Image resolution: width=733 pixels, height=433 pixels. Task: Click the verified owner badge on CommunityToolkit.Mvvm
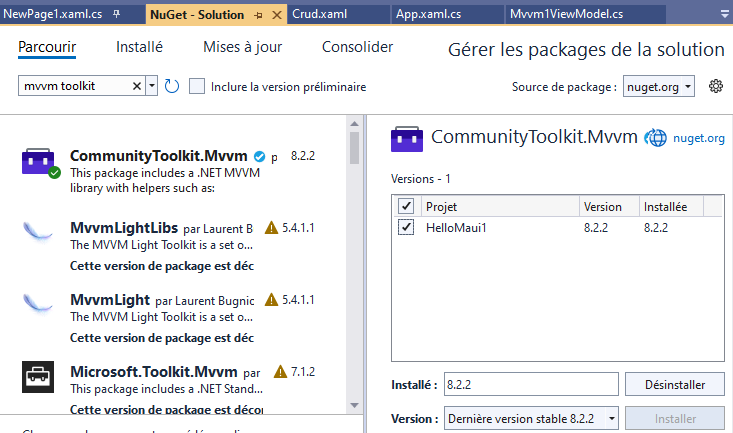click(259, 157)
